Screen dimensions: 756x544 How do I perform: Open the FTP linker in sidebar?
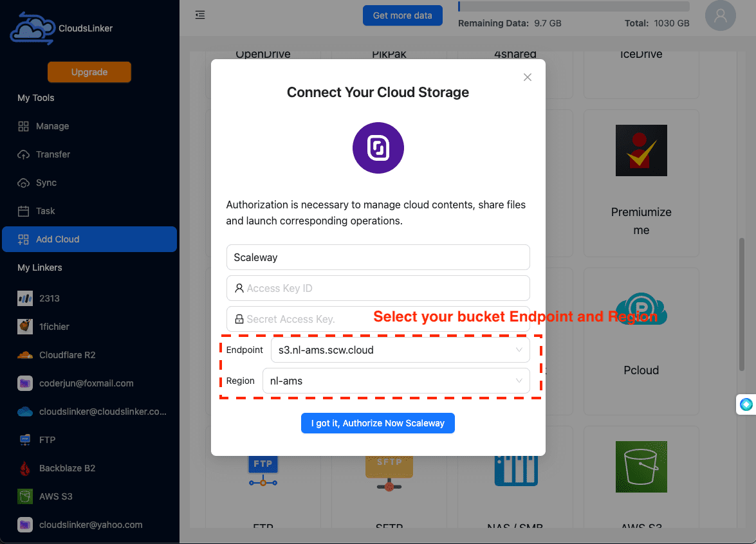coord(89,440)
